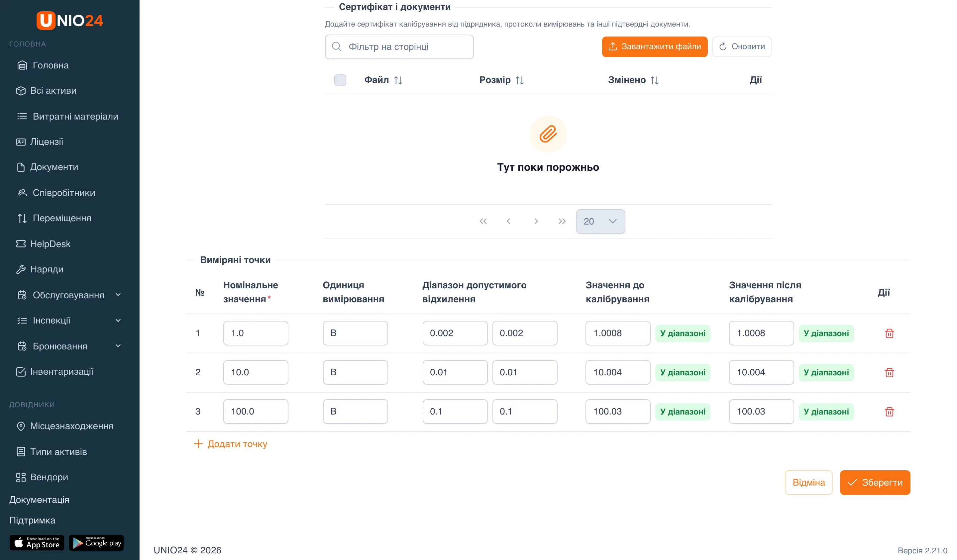
Task: Focus unit field in row 2
Action: pyautogui.click(x=355, y=372)
